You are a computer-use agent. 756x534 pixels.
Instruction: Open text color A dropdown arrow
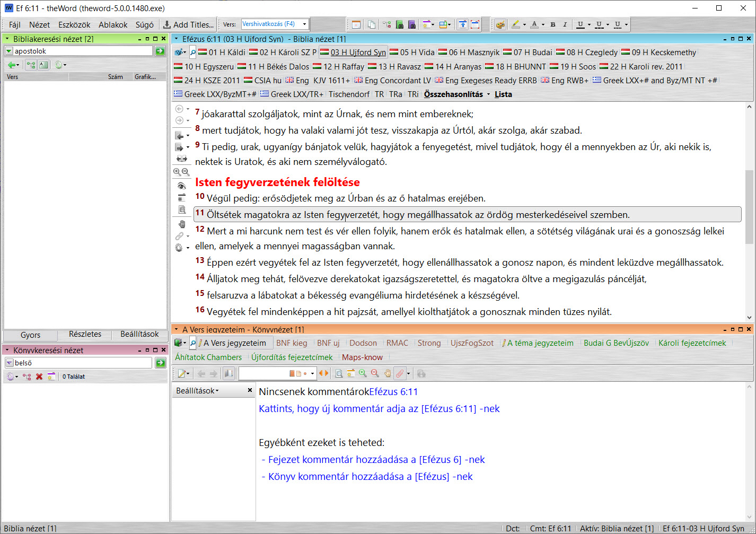543,24
